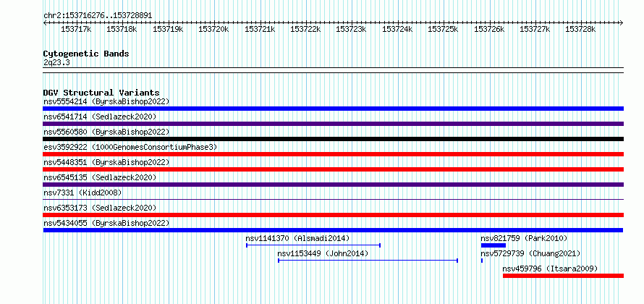Open the nsv1141370 (Alsmadi2014) label
The image size is (644, 304).
(298, 238)
